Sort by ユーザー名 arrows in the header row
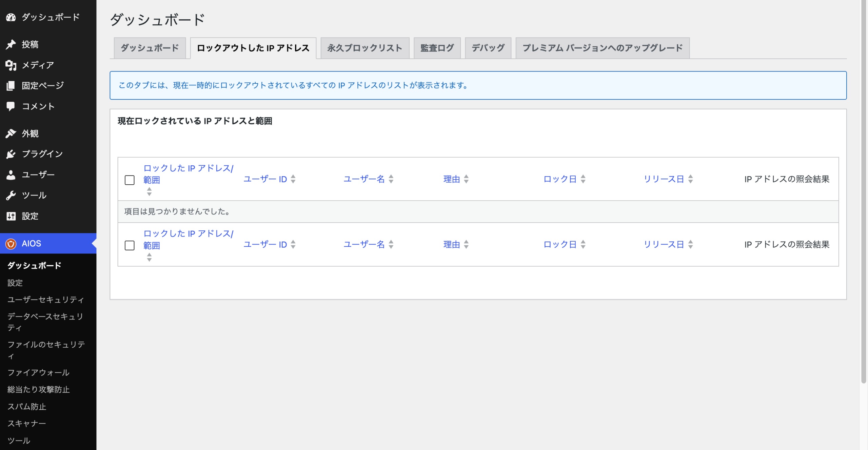This screenshot has height=450, width=868. point(391,179)
